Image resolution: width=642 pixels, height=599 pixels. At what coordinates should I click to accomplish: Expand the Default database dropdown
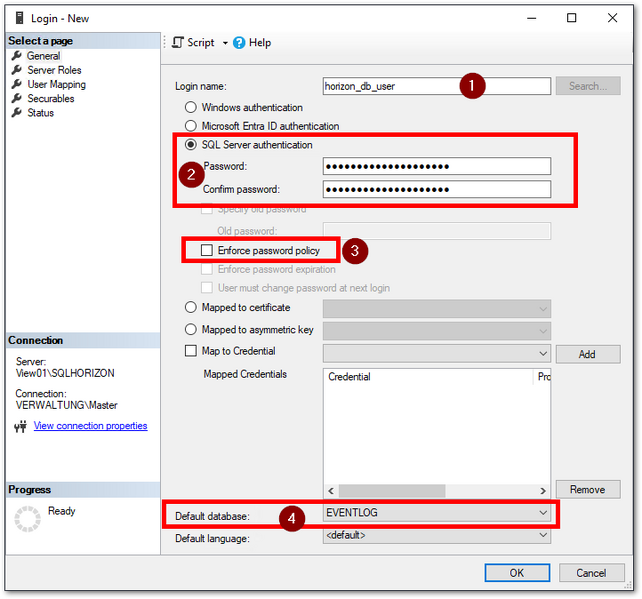pos(543,513)
